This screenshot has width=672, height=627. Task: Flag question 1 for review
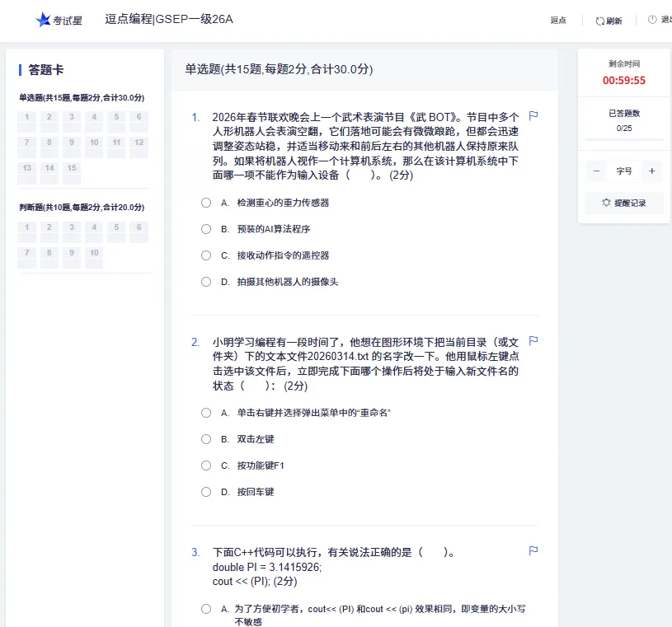tap(533, 115)
